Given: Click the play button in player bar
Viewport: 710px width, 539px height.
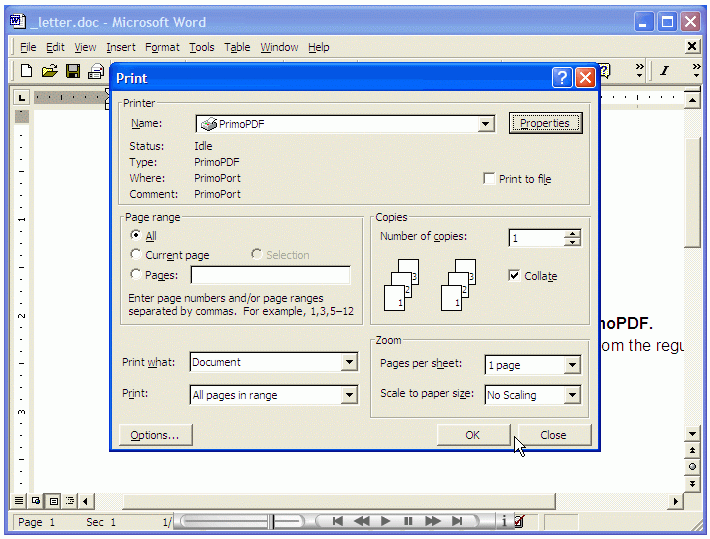Looking at the screenshot, I should (x=385, y=521).
